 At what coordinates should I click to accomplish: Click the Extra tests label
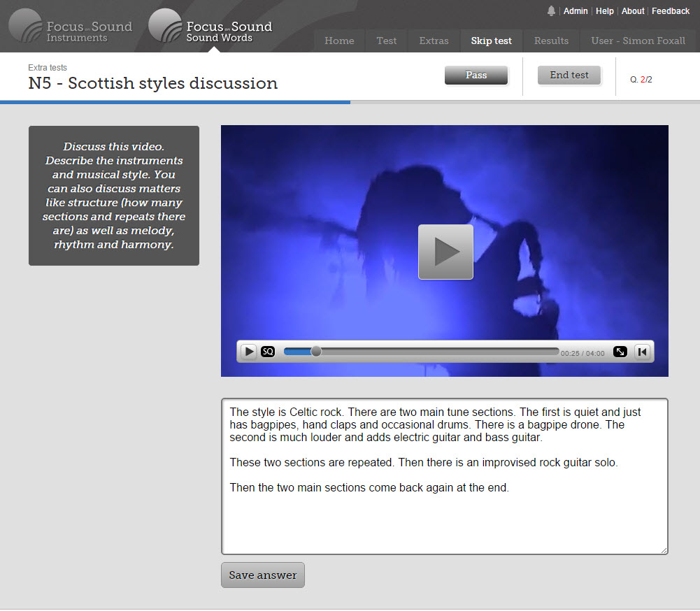click(x=48, y=67)
